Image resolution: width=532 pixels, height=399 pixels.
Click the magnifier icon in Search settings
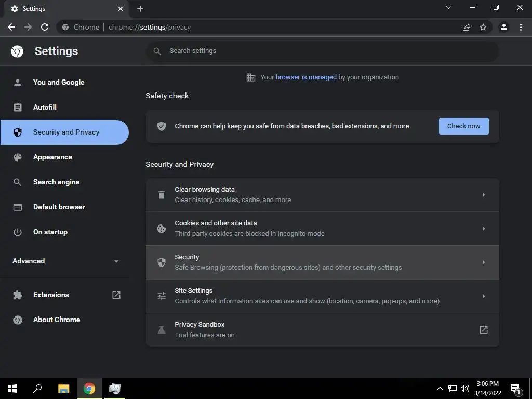(157, 51)
